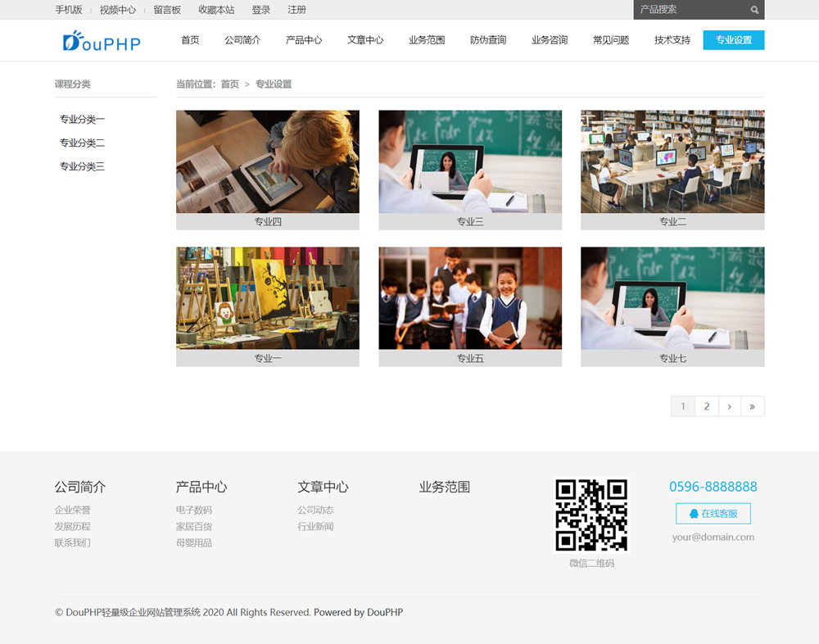
Task: Click the 专业一 caption label
Action: click(x=268, y=359)
